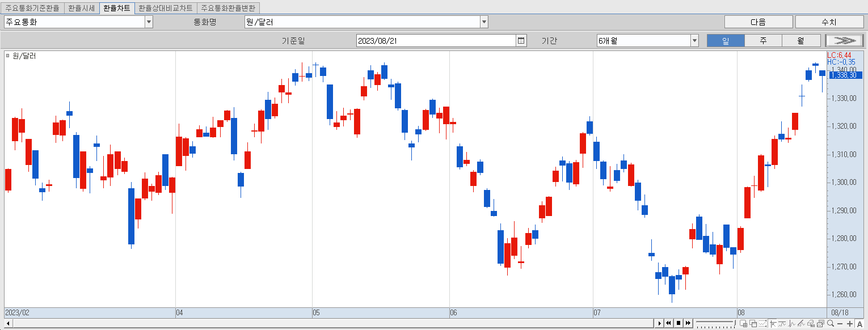The width and height of the screenshot is (868, 330).
Task: Click the overlapping windows icon
Action: click(x=753, y=324)
